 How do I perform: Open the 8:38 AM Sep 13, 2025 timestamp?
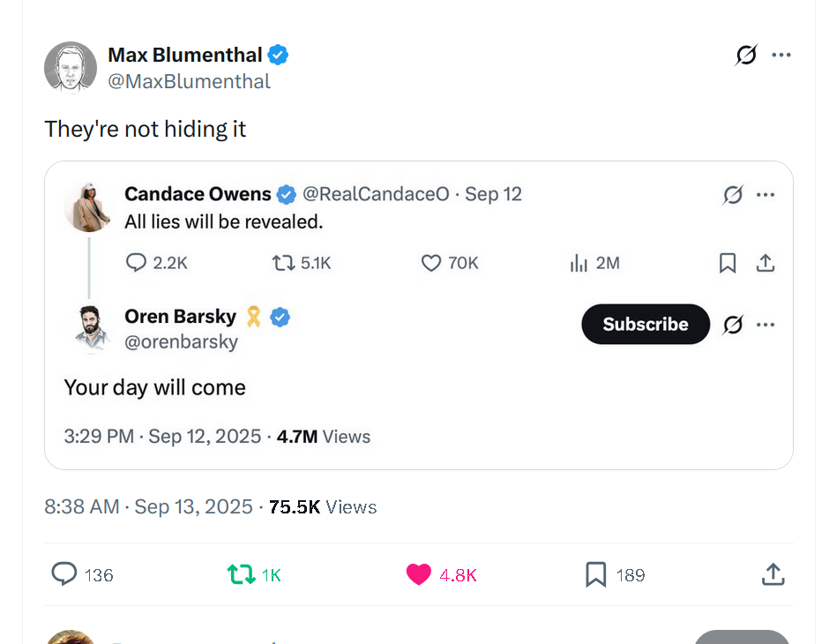pyautogui.click(x=148, y=506)
